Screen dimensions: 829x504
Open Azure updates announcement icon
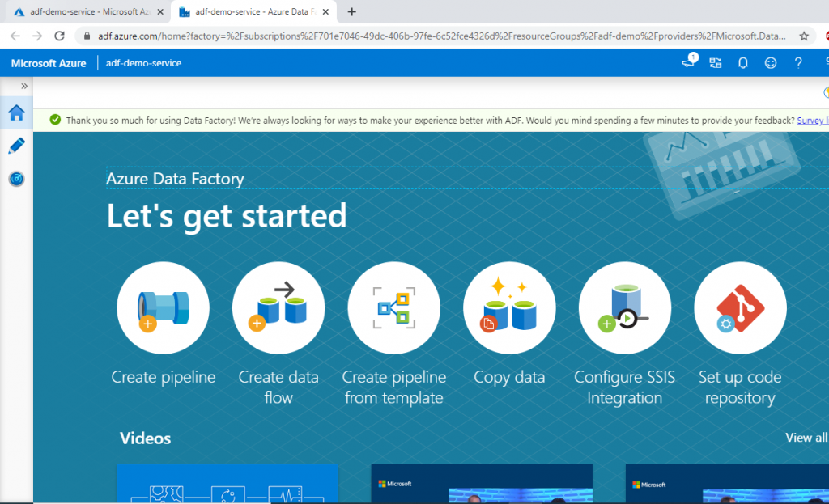pyautogui.click(x=690, y=61)
